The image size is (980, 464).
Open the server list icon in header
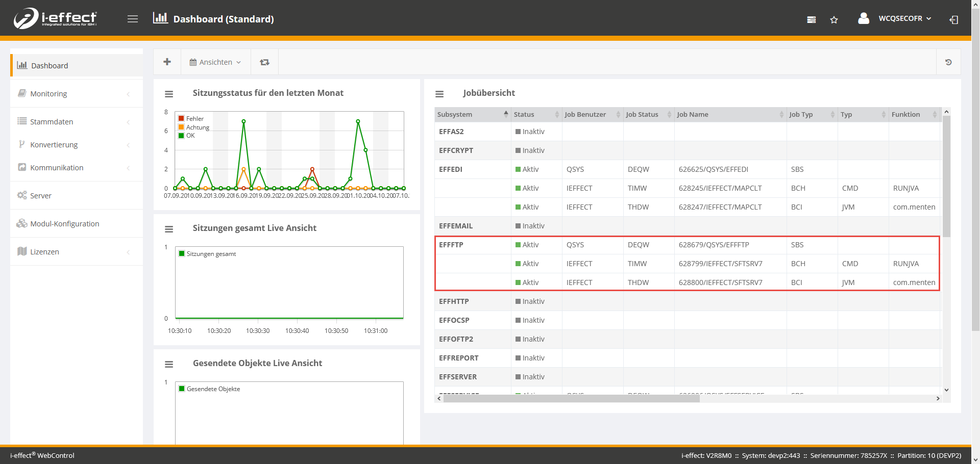point(811,20)
